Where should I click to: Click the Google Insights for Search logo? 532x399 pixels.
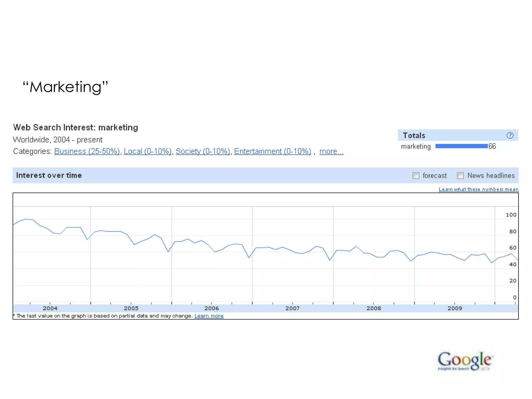coord(465,361)
